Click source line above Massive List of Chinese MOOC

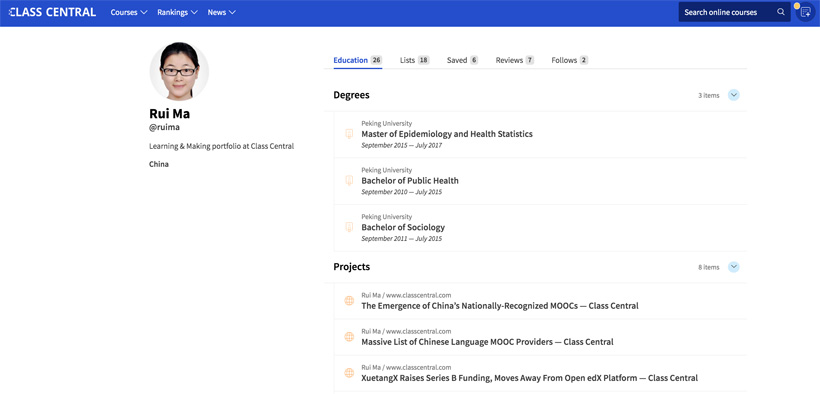pyautogui.click(x=406, y=331)
